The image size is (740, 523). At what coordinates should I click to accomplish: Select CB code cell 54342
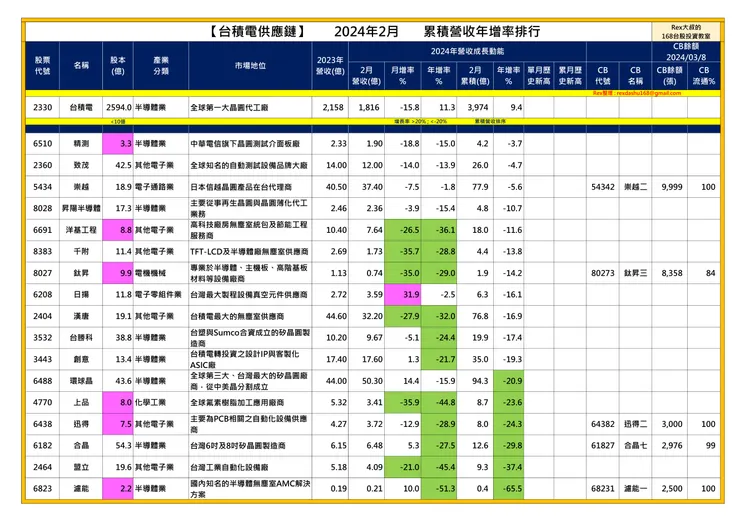point(603,187)
